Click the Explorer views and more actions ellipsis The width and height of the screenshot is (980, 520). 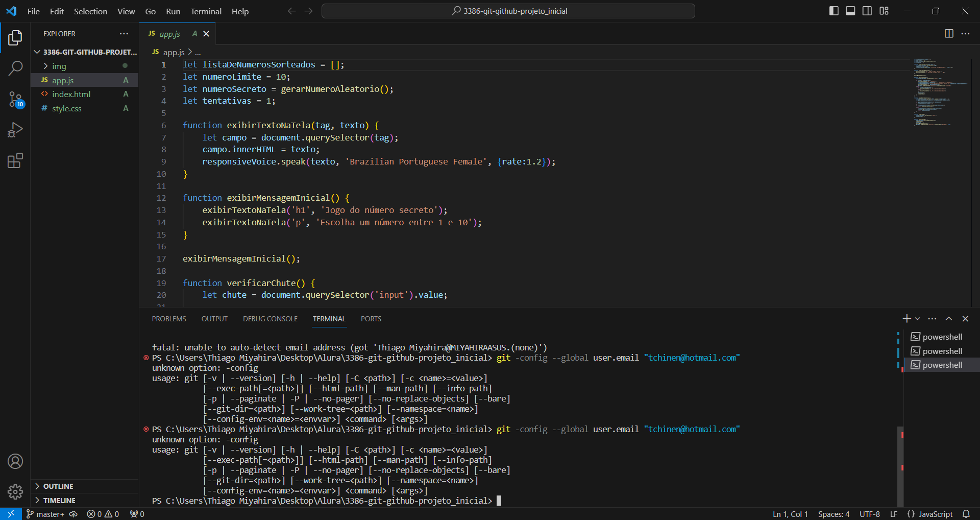point(124,34)
